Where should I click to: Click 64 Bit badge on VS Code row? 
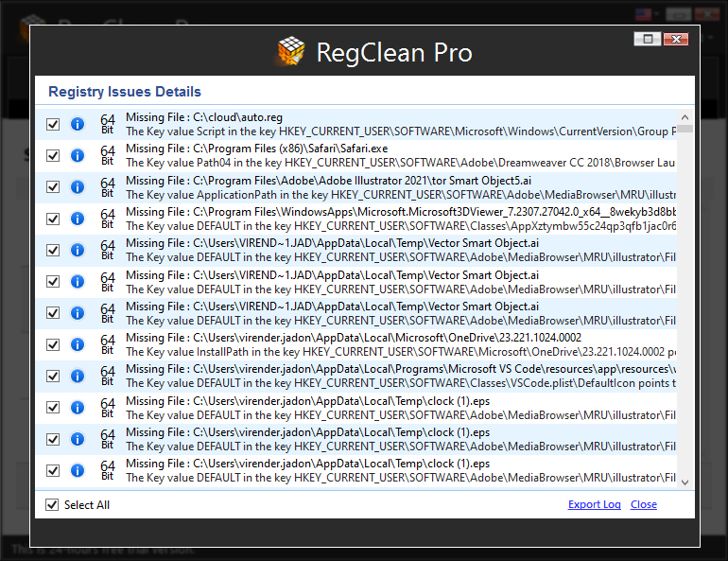107,376
